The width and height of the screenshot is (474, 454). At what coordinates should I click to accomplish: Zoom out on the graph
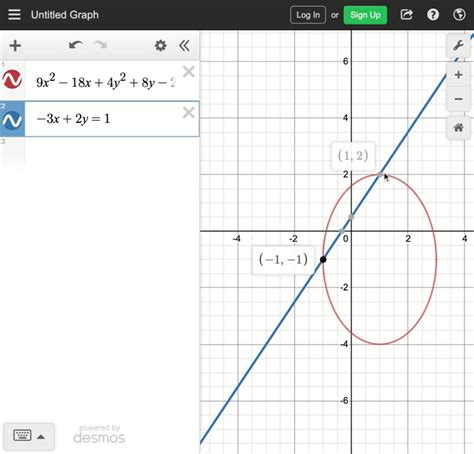pos(458,99)
